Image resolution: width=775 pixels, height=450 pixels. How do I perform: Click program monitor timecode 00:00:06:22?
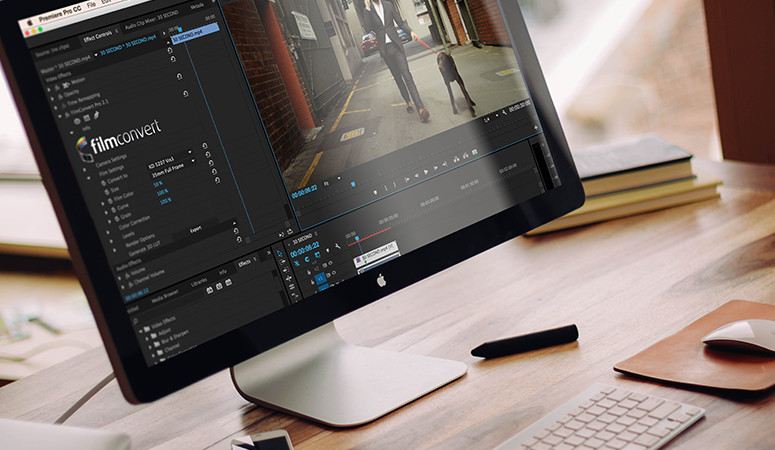coord(304,191)
